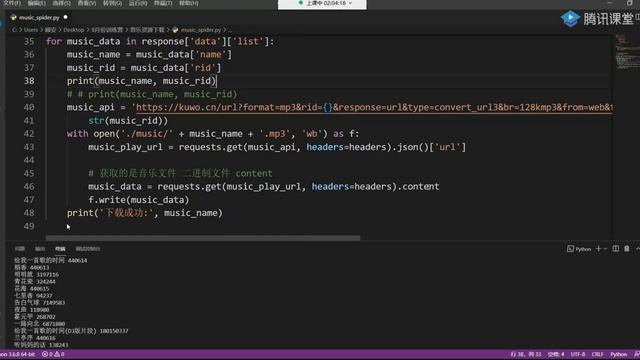Click terminal output line '稻香 440613'
This screenshot has width=640, height=360.
[x=31, y=268]
